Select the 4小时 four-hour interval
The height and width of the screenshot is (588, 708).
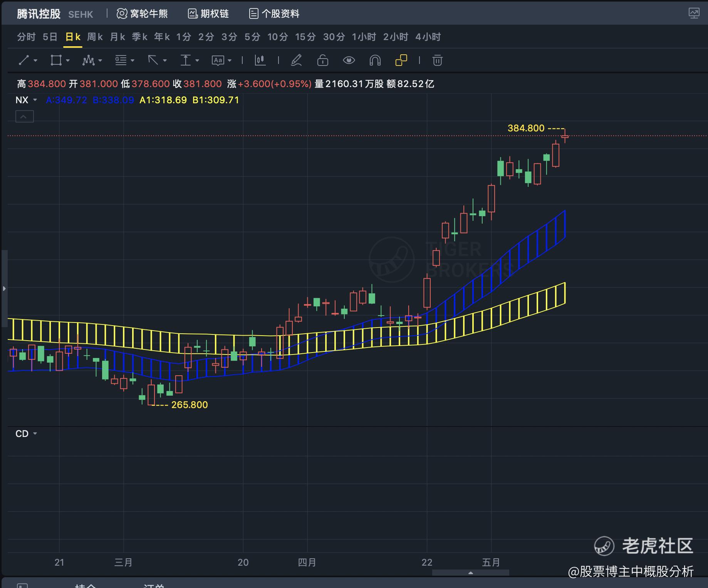428,37
